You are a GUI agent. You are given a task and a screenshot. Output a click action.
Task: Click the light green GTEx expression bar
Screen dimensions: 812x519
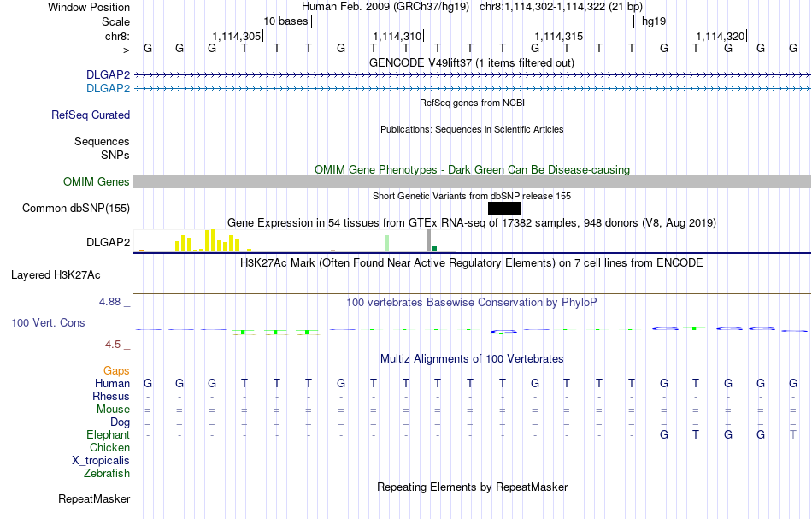(x=386, y=244)
